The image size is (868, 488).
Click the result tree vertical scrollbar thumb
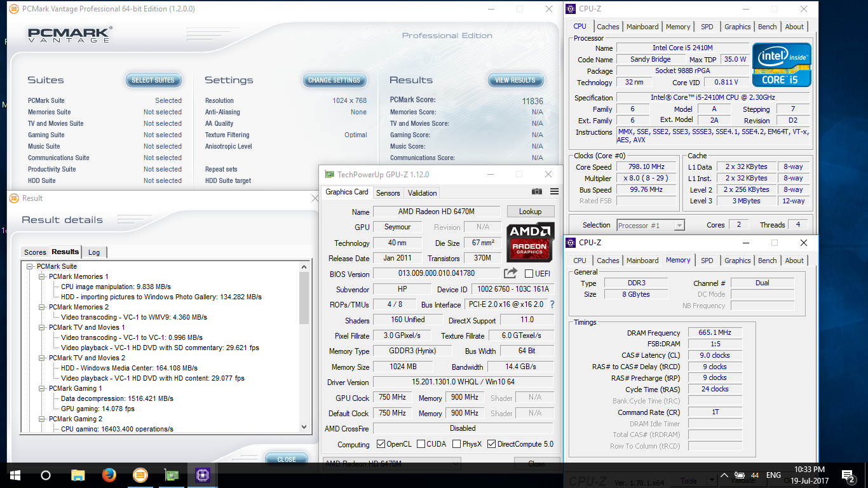pyautogui.click(x=304, y=297)
